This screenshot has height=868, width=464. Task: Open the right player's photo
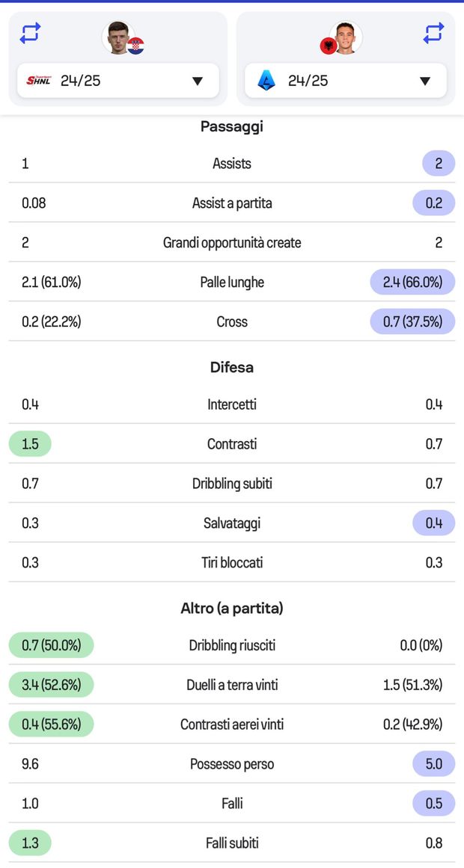click(x=347, y=37)
